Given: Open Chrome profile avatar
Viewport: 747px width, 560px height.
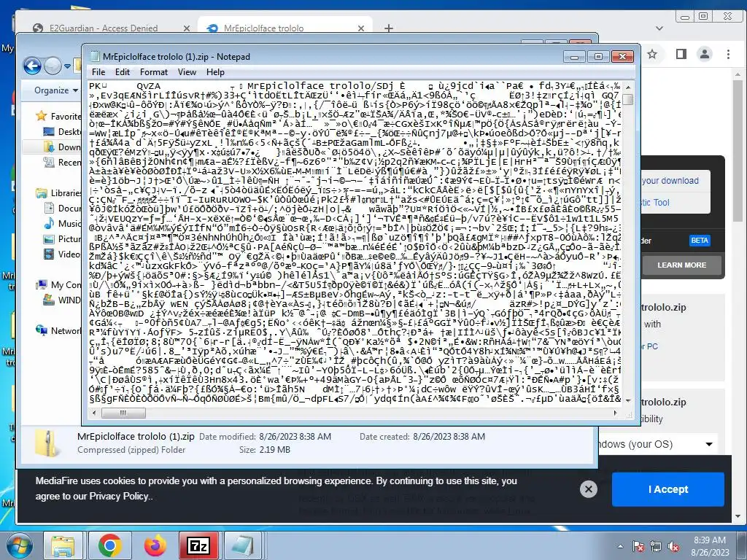Looking at the screenshot, I should [705, 54].
